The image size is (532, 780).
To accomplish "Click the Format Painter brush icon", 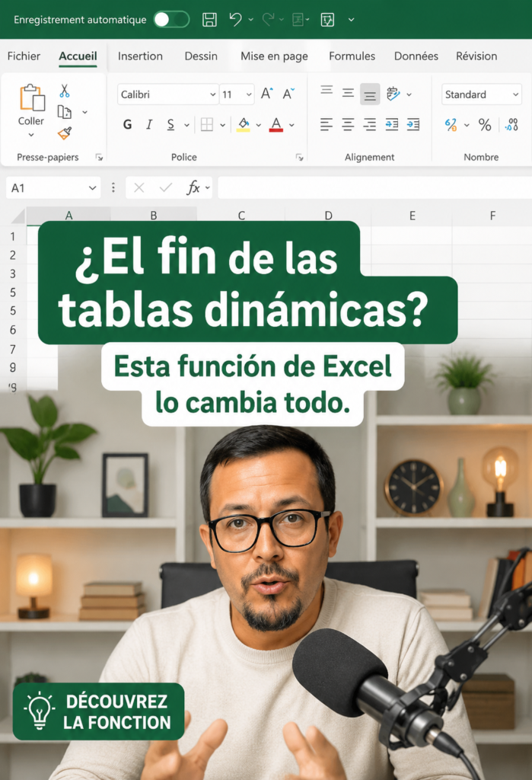I will click(x=64, y=133).
